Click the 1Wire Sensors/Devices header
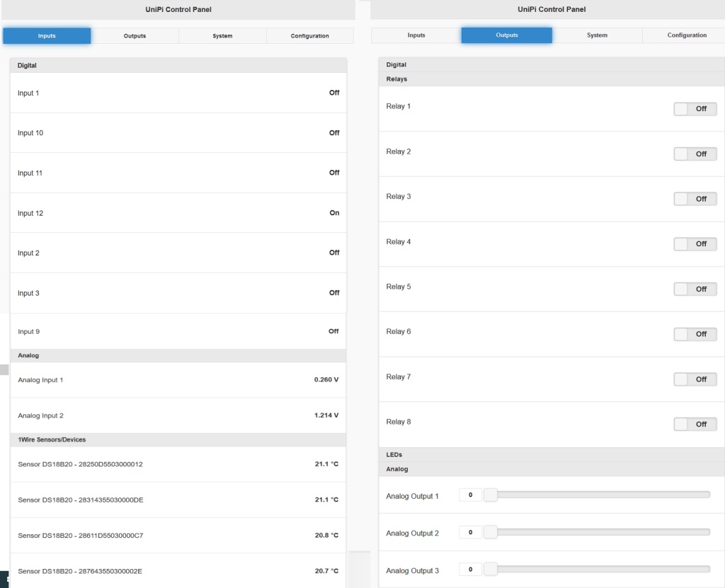725x588 pixels. click(x=178, y=439)
